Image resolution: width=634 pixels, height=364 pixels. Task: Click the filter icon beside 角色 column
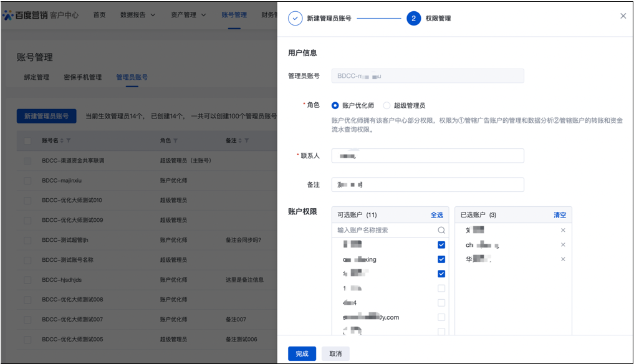[x=176, y=141]
